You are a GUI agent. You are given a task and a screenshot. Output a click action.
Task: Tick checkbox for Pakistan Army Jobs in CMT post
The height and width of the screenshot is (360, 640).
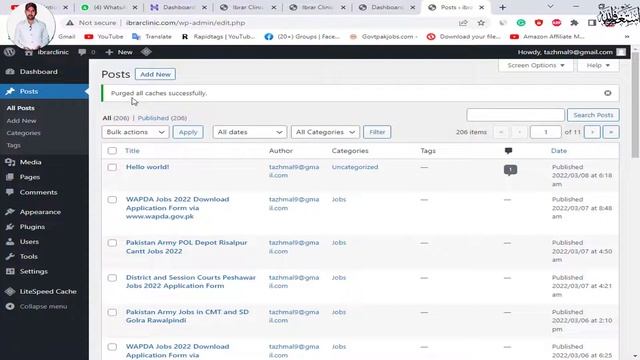coord(112,312)
